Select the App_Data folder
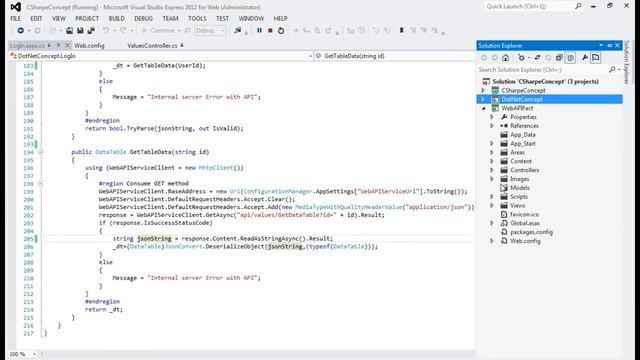This screenshot has height=360, width=640. tap(522, 135)
